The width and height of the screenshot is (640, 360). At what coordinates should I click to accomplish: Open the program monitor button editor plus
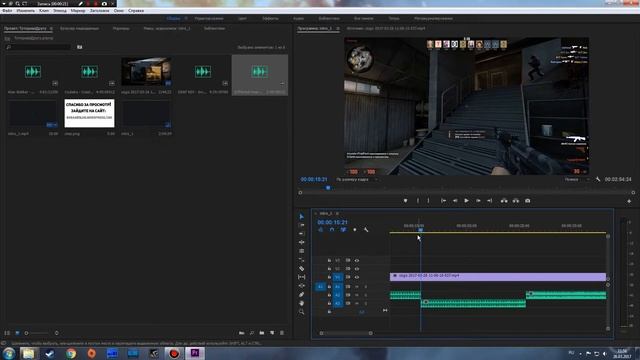tap(629, 201)
